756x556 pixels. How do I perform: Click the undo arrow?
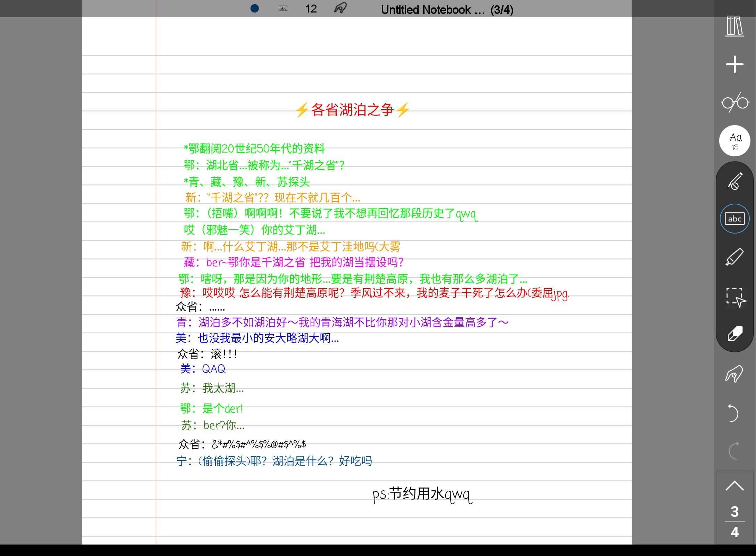tap(733, 413)
